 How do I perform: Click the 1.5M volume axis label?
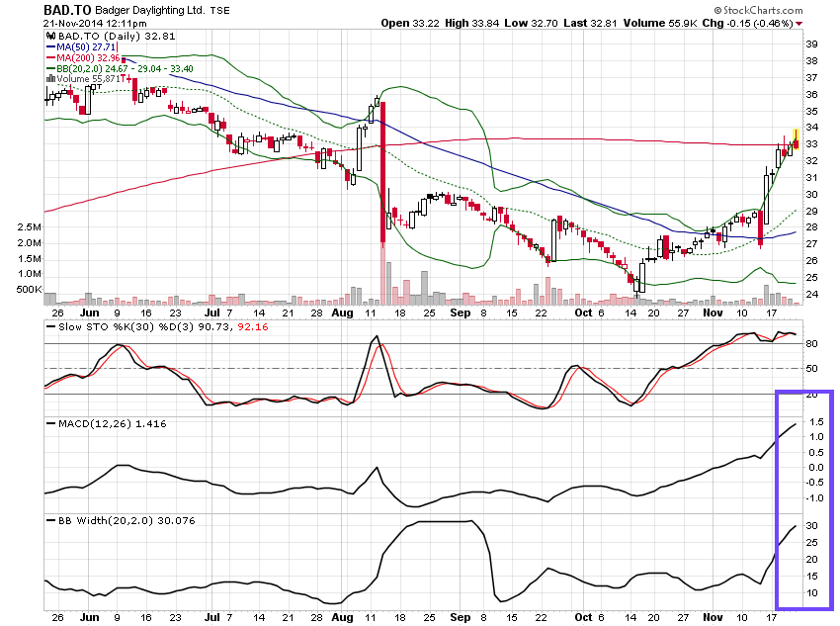pos(29,259)
